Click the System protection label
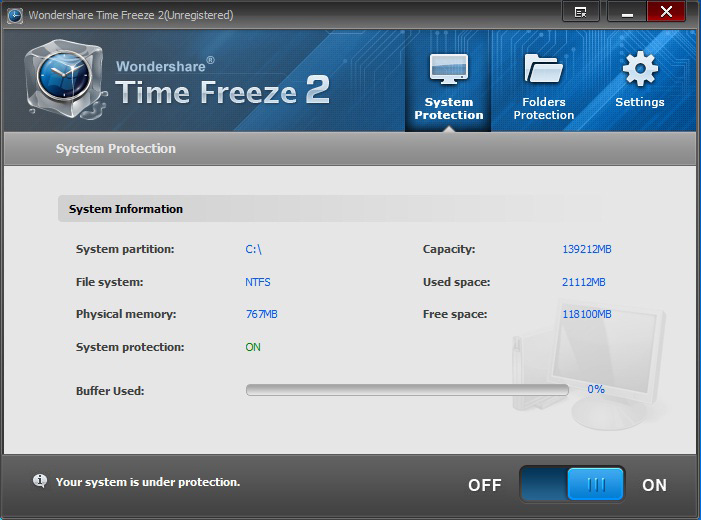The image size is (701, 520). pyautogui.click(x=130, y=347)
